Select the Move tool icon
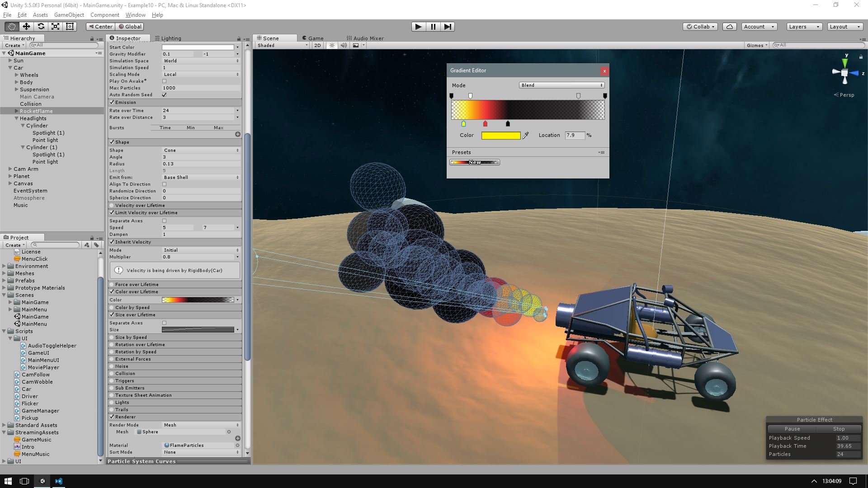Image resolution: width=868 pixels, height=488 pixels. coord(26,27)
